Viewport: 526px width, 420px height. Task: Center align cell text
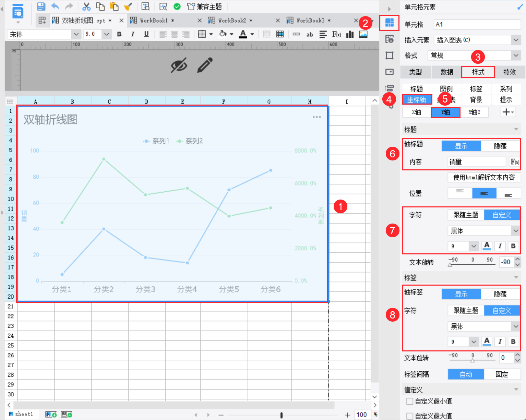[x=174, y=34]
